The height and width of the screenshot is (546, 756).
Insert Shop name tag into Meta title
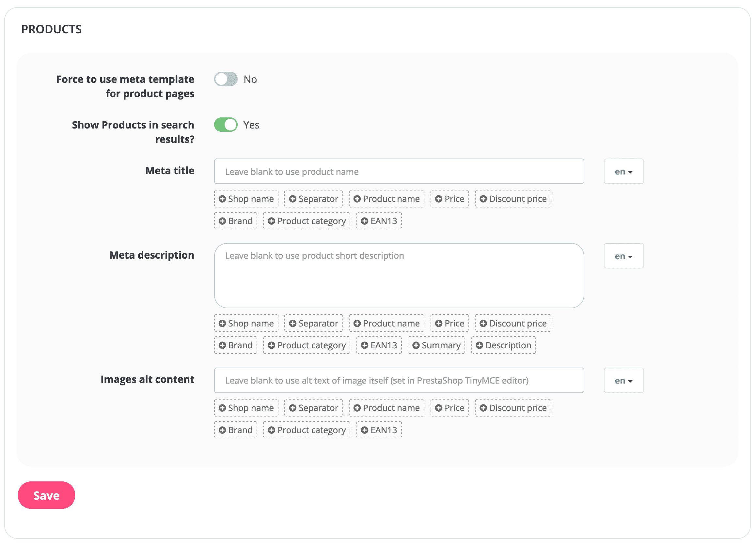pyautogui.click(x=246, y=199)
